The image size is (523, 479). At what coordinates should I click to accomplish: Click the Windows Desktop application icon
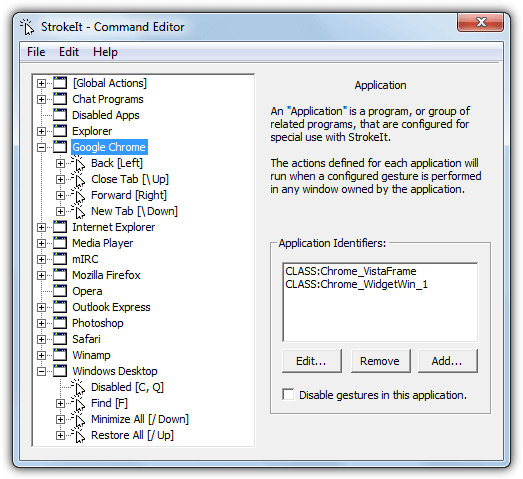coord(60,371)
